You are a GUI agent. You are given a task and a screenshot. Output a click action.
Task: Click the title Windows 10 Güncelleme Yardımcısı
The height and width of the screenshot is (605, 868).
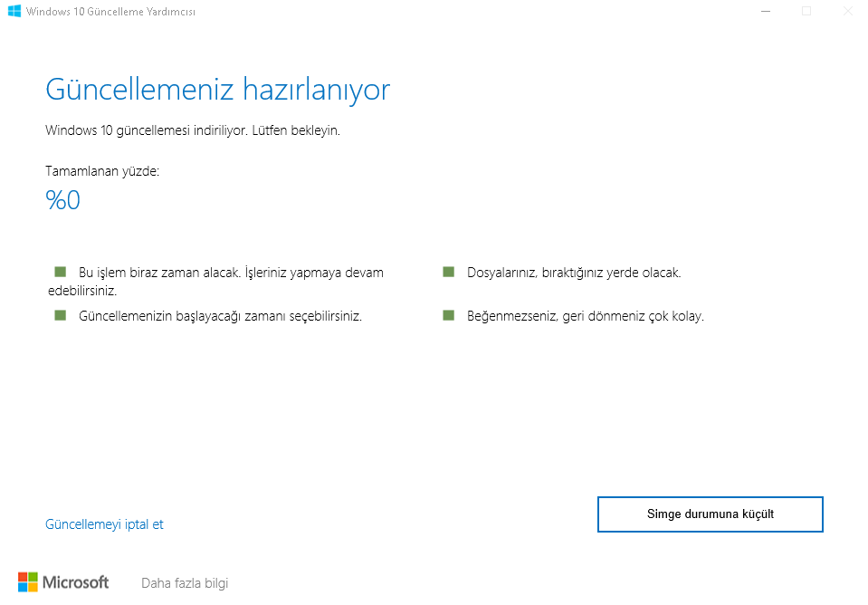pyautogui.click(x=110, y=12)
